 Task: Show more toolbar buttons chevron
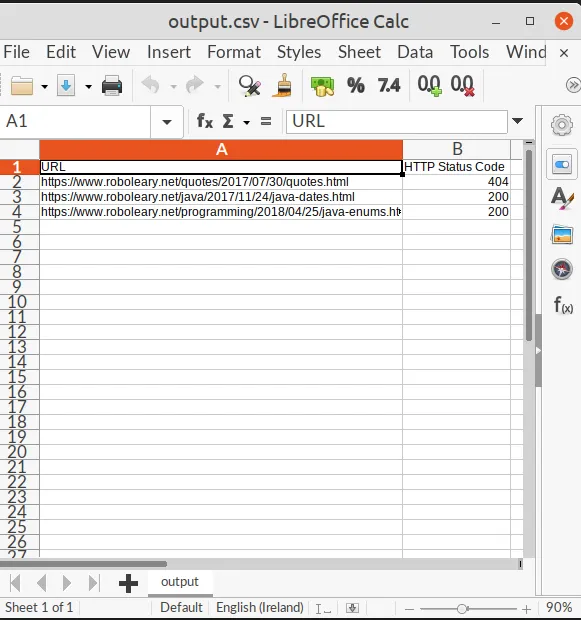pyautogui.click(x=573, y=85)
